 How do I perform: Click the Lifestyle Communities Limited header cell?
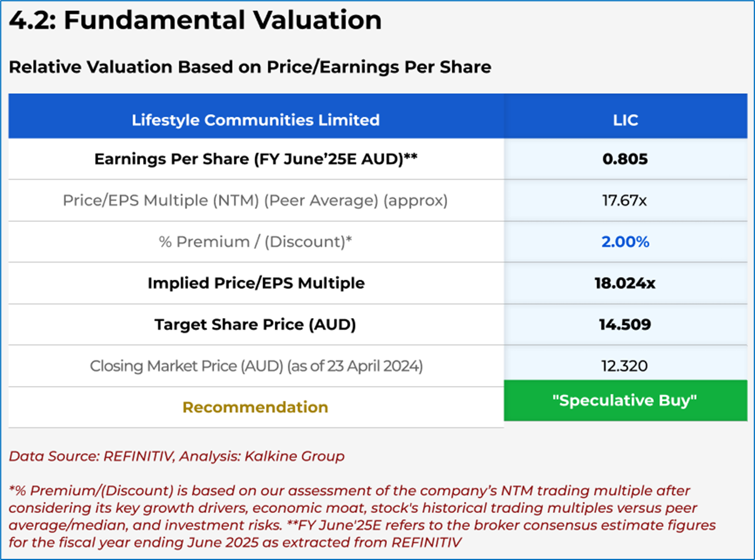255,120
